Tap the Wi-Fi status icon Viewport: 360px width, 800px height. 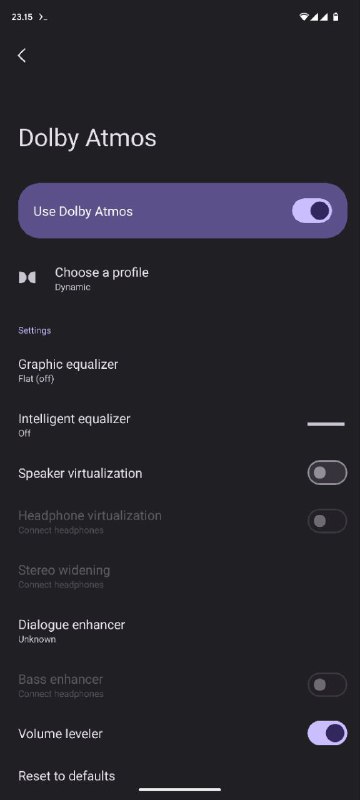[304, 17]
